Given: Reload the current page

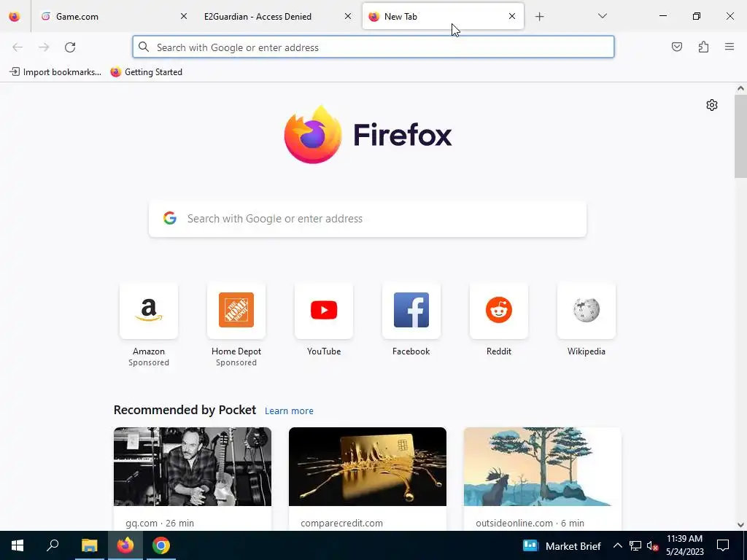Looking at the screenshot, I should [70, 47].
